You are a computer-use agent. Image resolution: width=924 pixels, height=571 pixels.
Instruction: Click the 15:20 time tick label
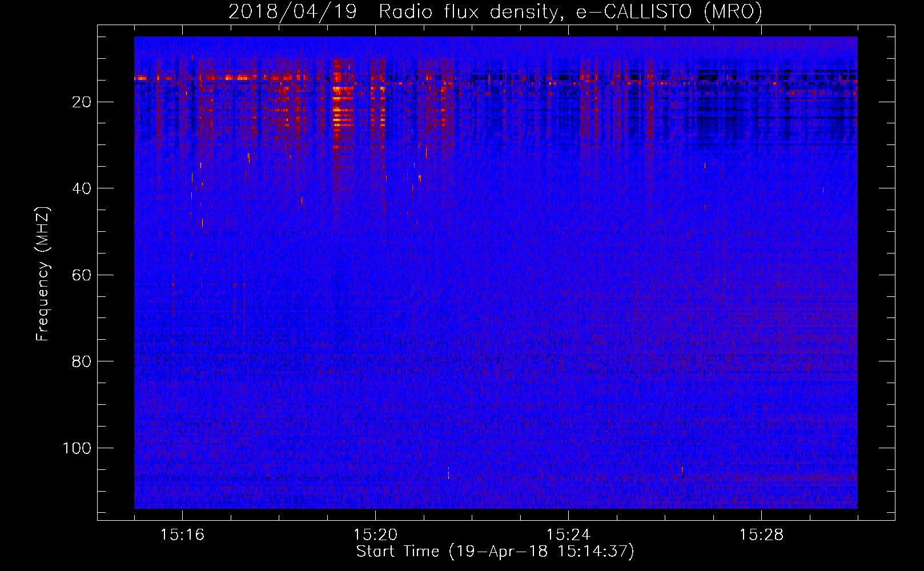tap(375, 535)
